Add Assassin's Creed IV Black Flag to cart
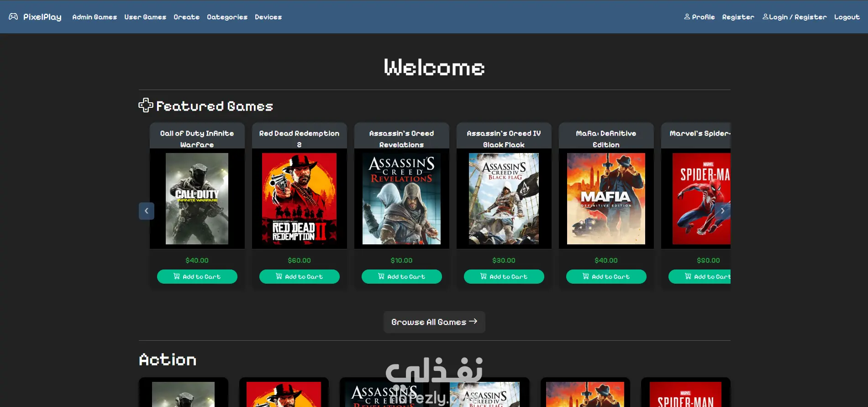 (x=504, y=277)
